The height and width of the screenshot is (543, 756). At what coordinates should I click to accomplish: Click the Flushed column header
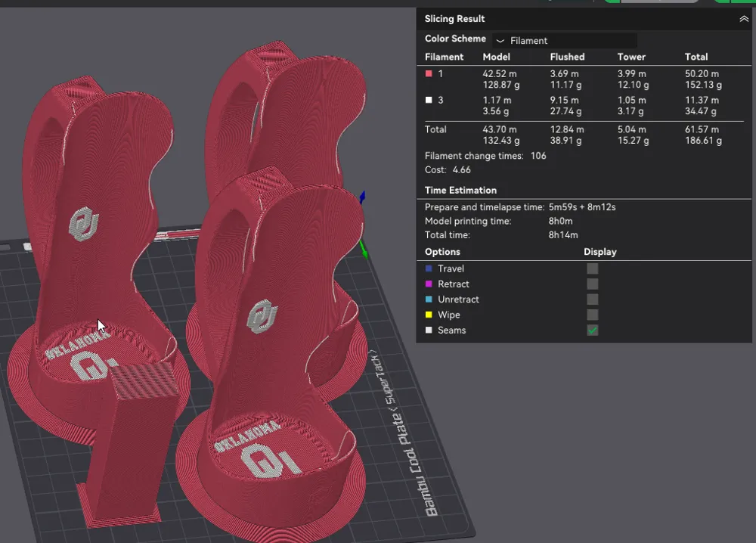coord(567,57)
